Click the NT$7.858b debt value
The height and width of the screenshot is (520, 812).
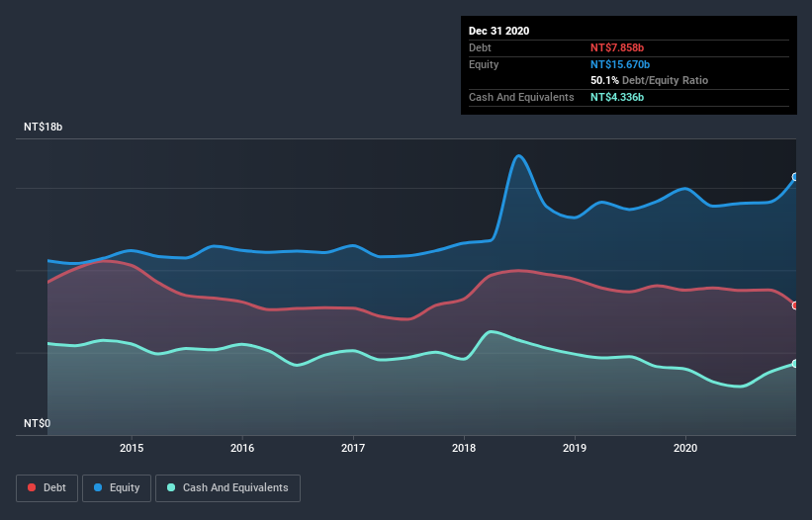(x=617, y=47)
